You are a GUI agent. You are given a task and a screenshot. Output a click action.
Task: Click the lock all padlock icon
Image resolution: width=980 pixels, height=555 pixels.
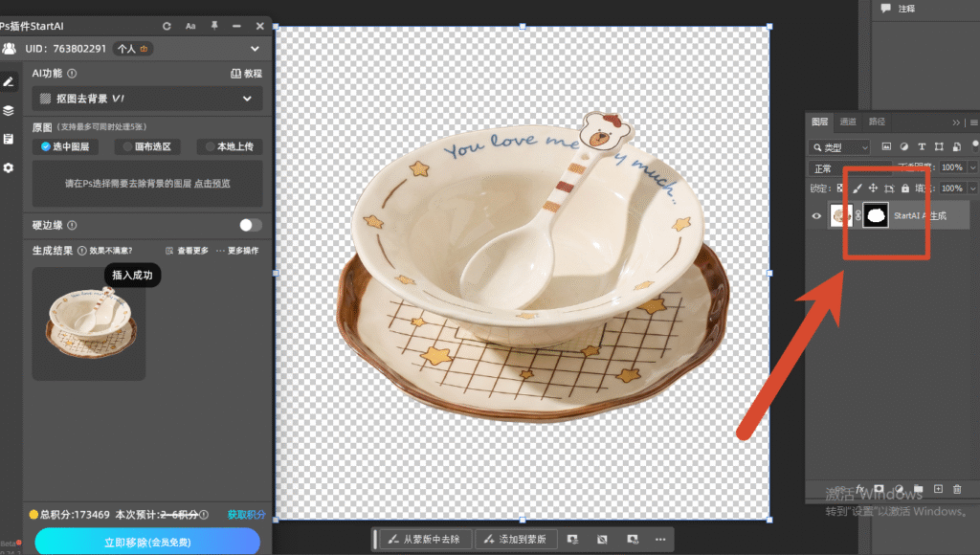[905, 189]
